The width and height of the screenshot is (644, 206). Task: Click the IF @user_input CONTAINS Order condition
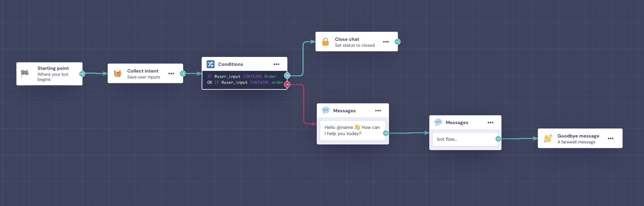pos(242,77)
